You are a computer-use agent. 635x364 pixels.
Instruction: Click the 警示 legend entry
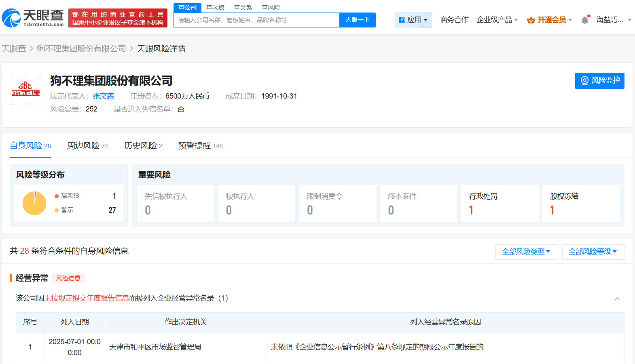pyautogui.click(x=64, y=210)
